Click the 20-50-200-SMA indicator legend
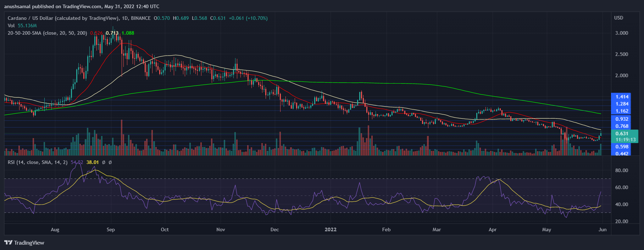 pos(48,33)
